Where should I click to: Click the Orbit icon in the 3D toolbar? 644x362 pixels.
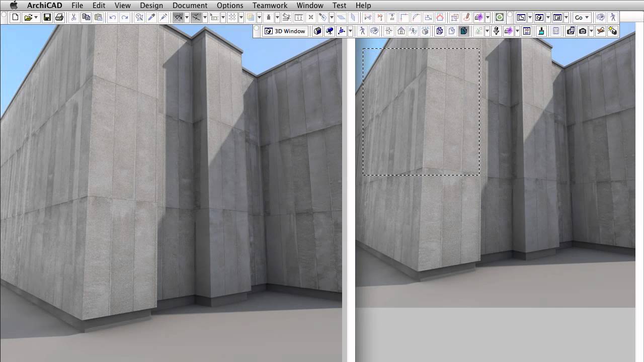[x=374, y=31]
